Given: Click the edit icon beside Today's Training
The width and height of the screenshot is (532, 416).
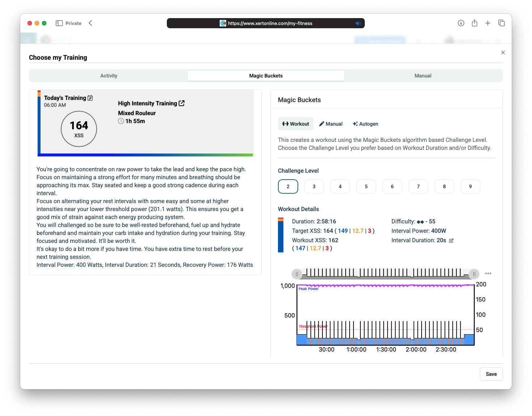Looking at the screenshot, I should (x=90, y=98).
